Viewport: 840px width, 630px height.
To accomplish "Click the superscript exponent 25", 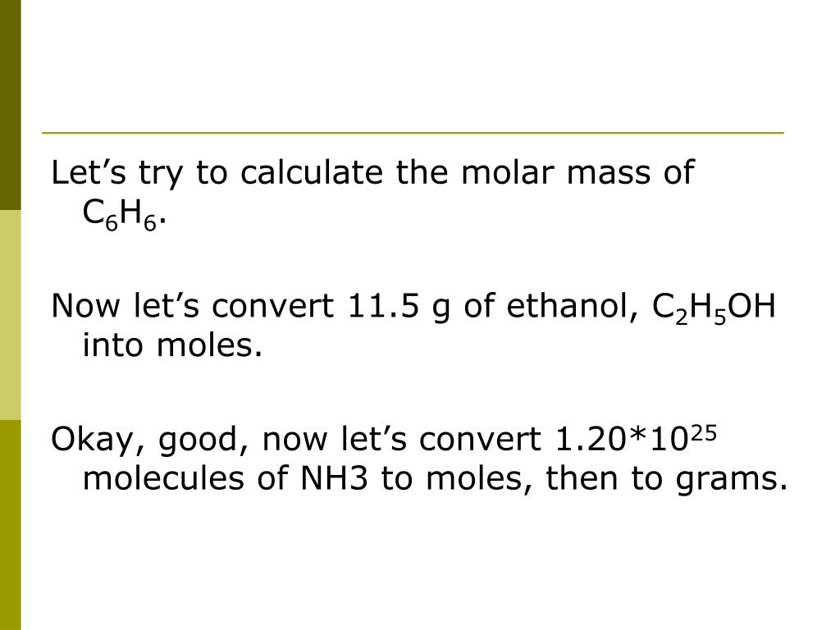I will [702, 433].
